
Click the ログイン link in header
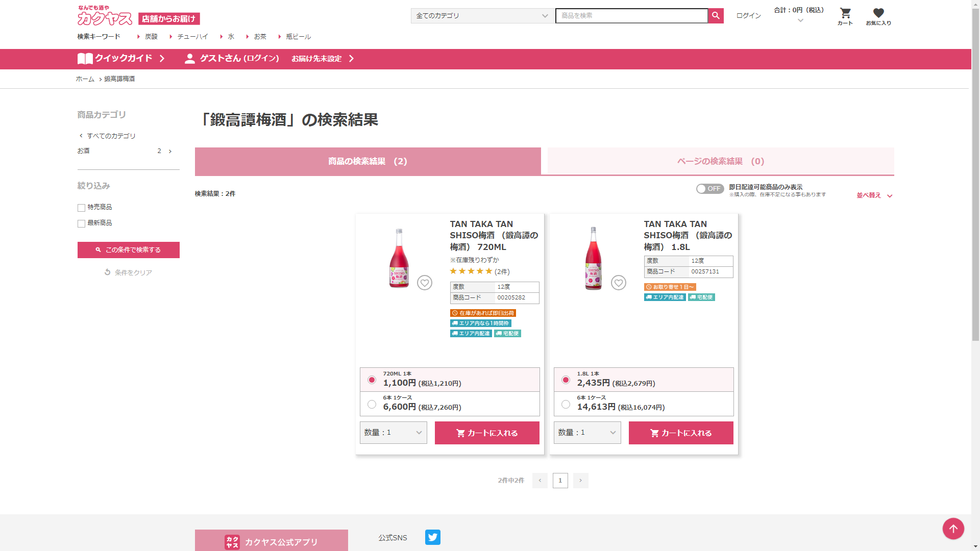[748, 16]
